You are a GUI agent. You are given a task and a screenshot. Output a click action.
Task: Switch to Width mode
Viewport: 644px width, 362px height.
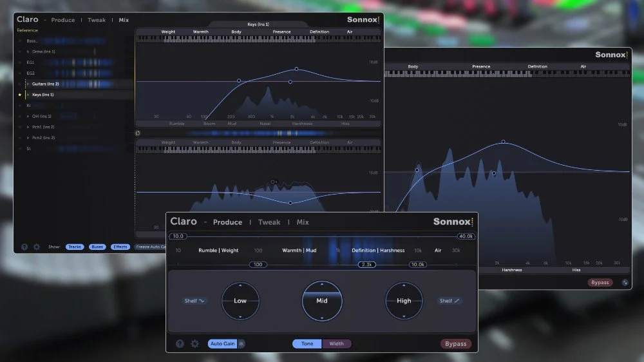(336, 343)
